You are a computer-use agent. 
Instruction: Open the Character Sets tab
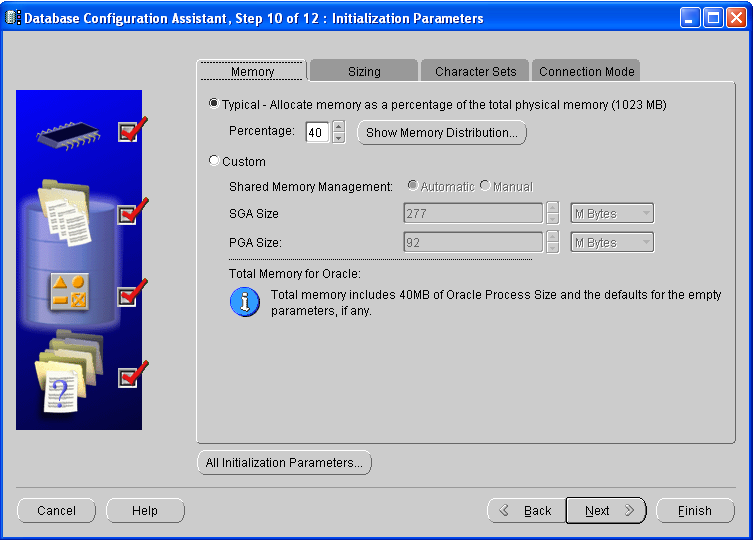click(475, 72)
